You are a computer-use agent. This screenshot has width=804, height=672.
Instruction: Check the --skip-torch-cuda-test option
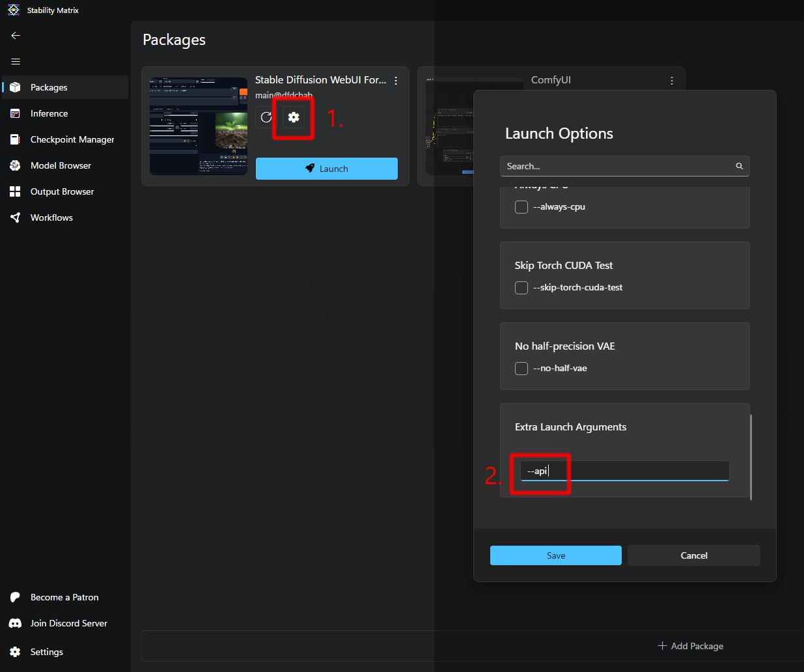pos(521,288)
